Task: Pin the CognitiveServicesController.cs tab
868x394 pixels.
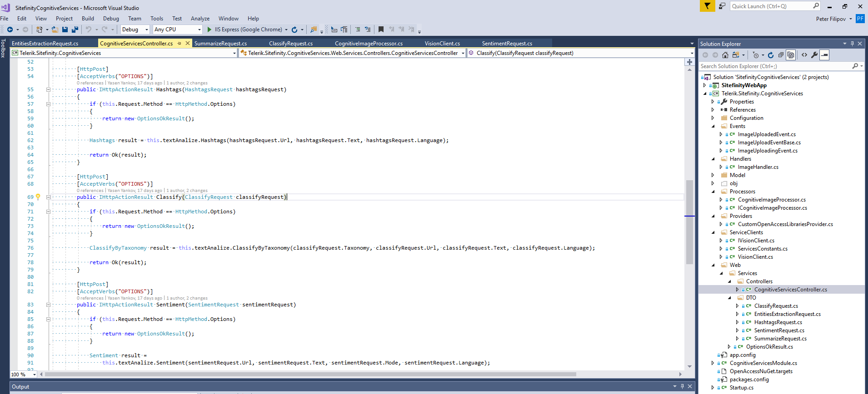Action: click(180, 44)
